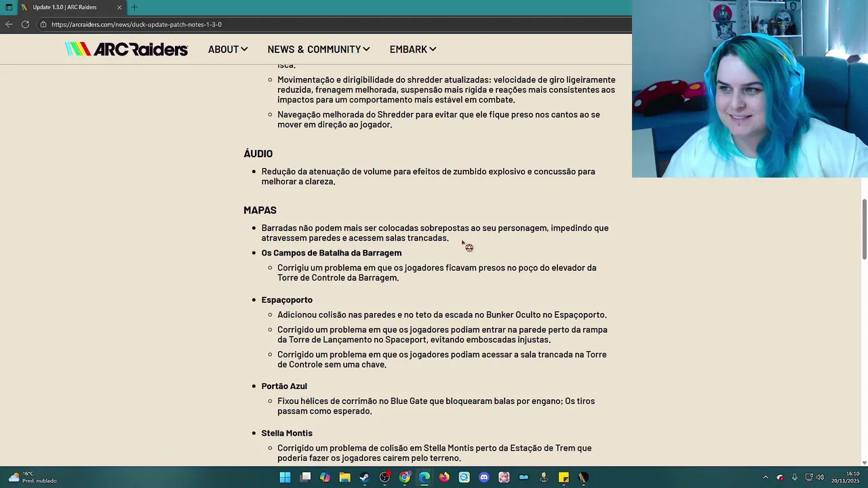Switch to Microsoft Edge in the taskbar

click(425, 477)
